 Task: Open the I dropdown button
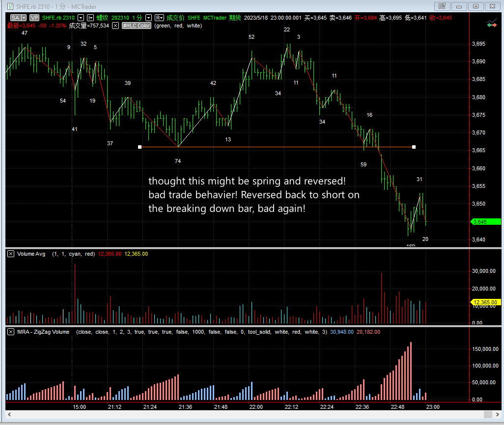pos(90,18)
